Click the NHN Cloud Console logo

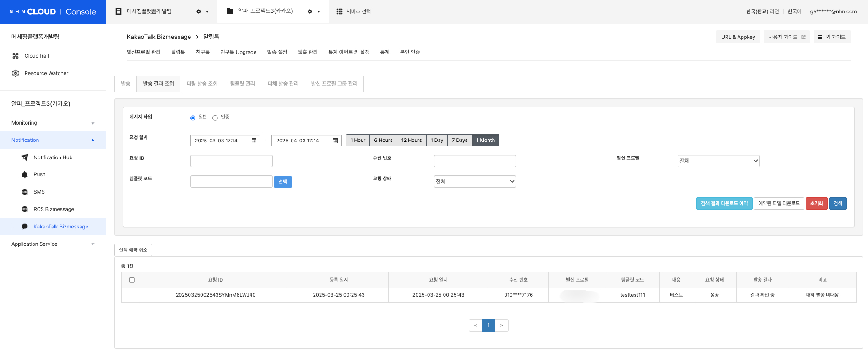tap(53, 11)
